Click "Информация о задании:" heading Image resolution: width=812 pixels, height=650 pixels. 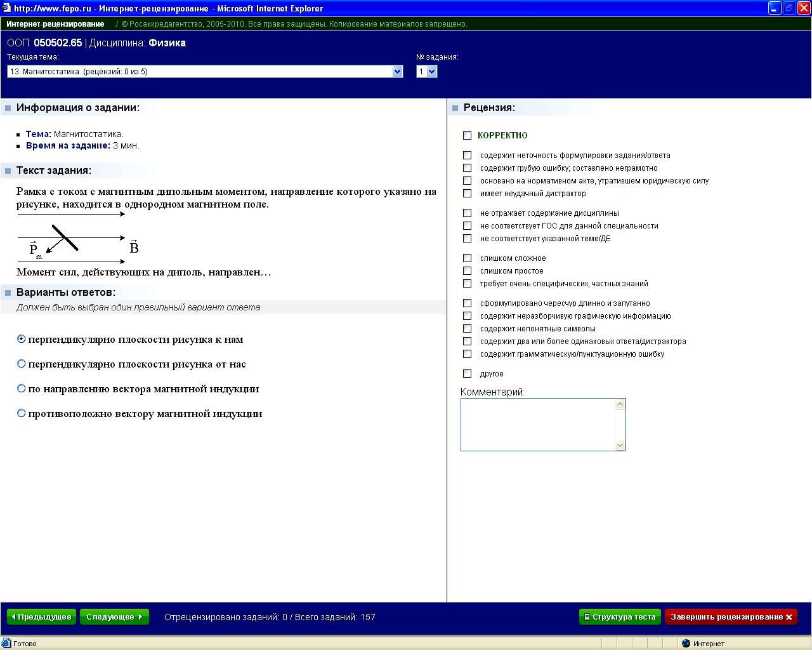[x=78, y=108]
